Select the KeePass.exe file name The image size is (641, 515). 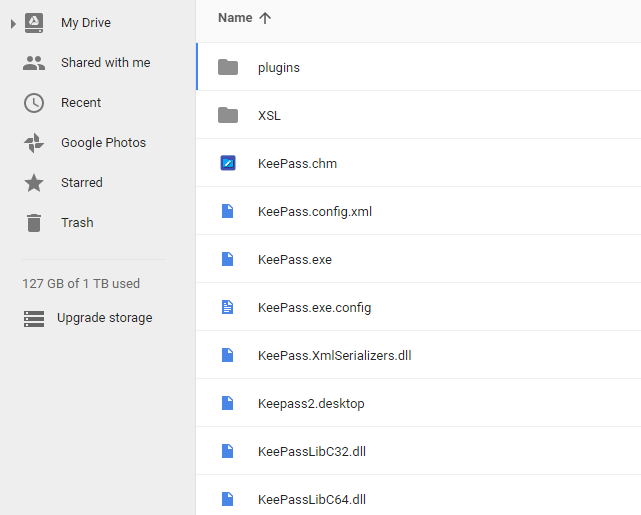tap(295, 259)
